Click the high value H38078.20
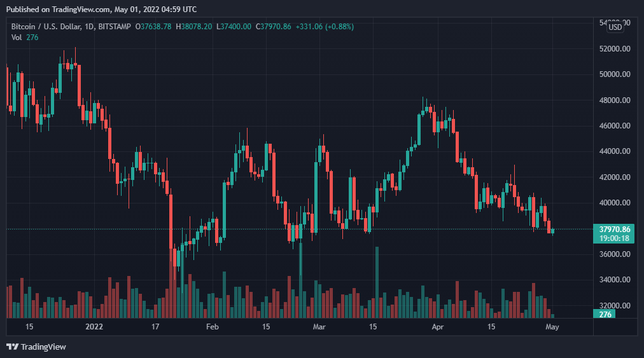Image resolution: width=644 pixels, height=358 pixels. pyautogui.click(x=194, y=27)
